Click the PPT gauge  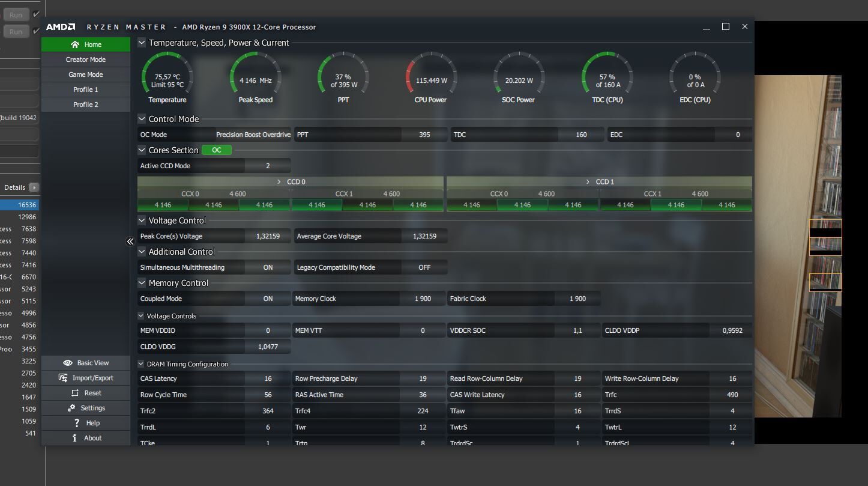click(x=343, y=78)
